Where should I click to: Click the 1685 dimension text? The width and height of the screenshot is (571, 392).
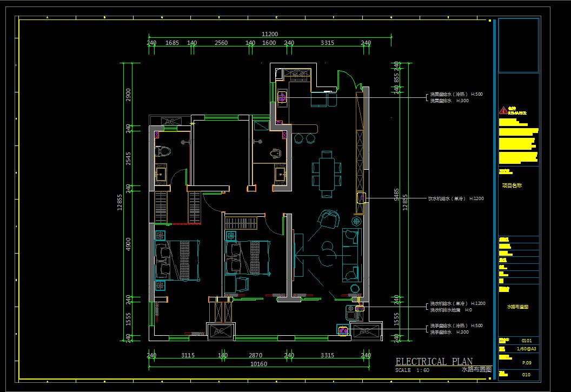172,43
